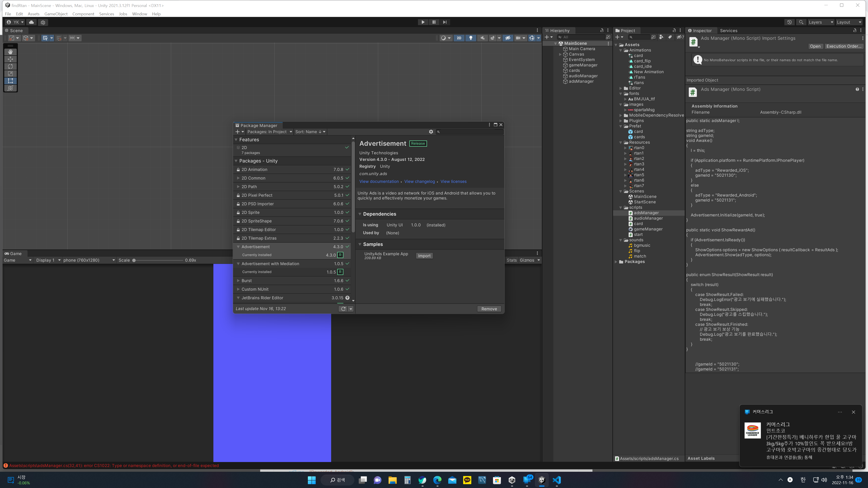Select adsManager object in Hierarchy

point(581,82)
